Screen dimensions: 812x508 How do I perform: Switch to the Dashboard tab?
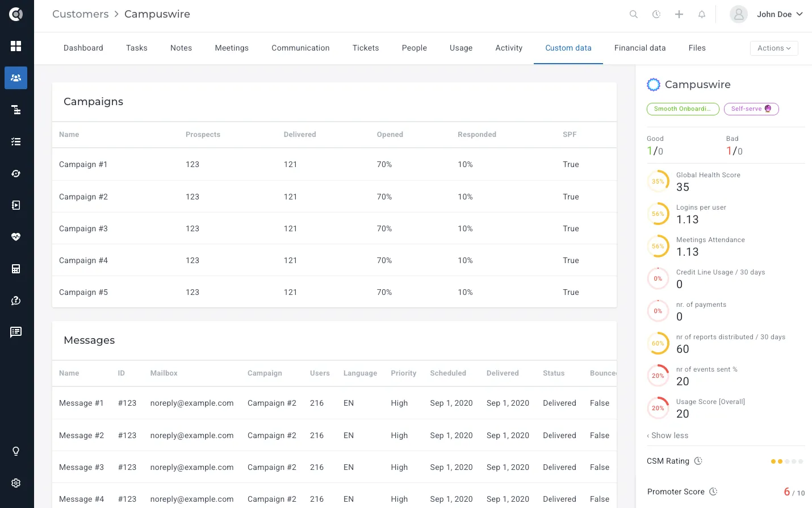pyautogui.click(x=83, y=48)
